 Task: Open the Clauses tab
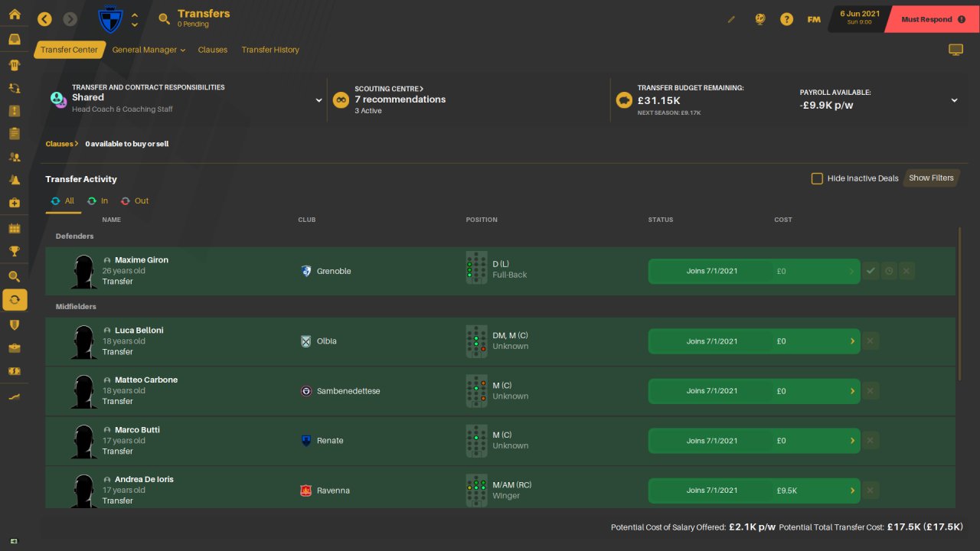(x=213, y=50)
